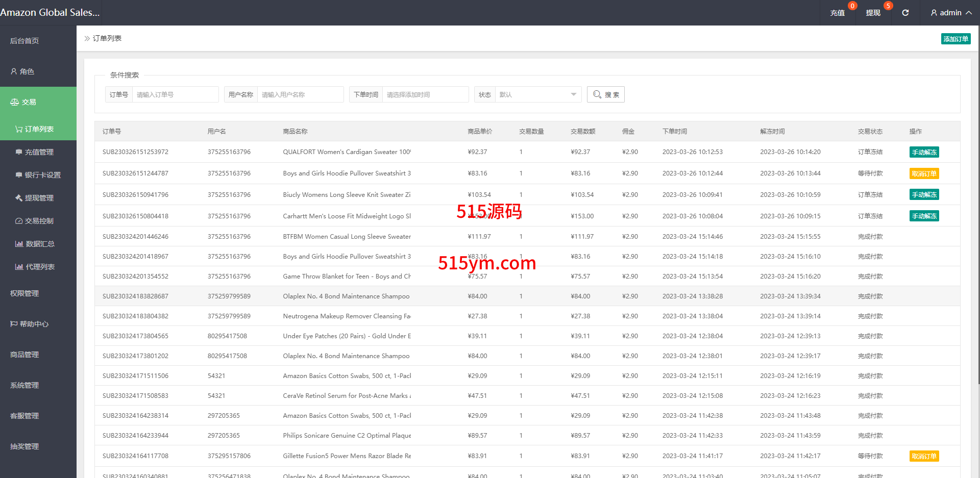980x478 pixels.
Task: Expand the 商品管理 sidebar menu
Action: 24,355
